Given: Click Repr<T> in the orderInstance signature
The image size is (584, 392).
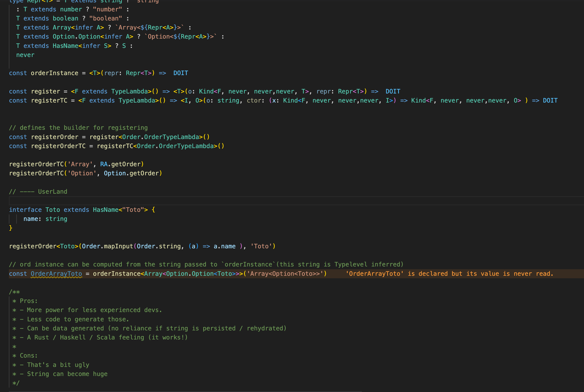Looking at the screenshot, I should pyautogui.click(x=138, y=73).
